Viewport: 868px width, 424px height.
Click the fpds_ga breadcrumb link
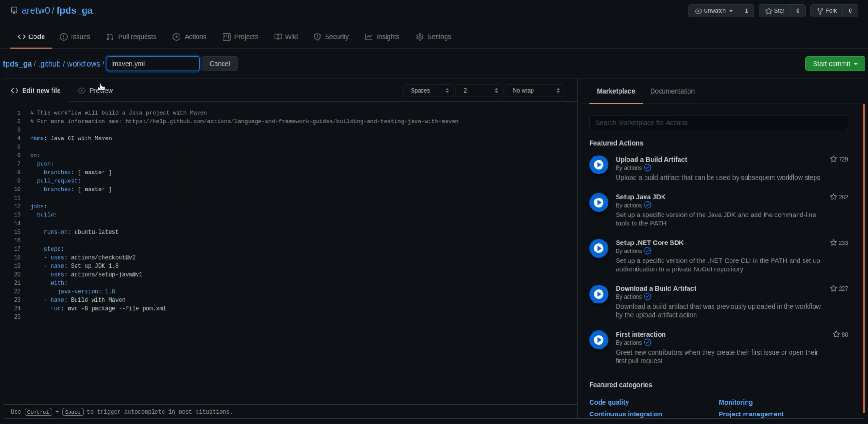coord(17,64)
